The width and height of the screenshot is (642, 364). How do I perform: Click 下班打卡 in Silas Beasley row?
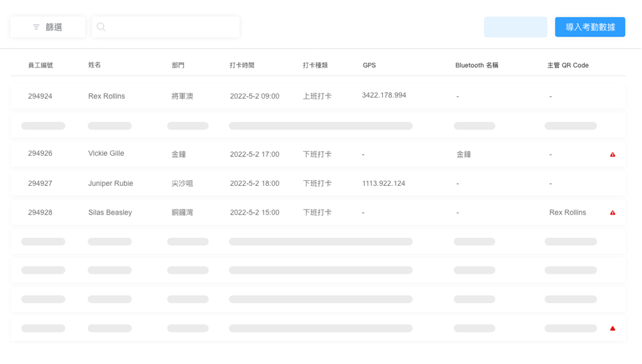(317, 212)
